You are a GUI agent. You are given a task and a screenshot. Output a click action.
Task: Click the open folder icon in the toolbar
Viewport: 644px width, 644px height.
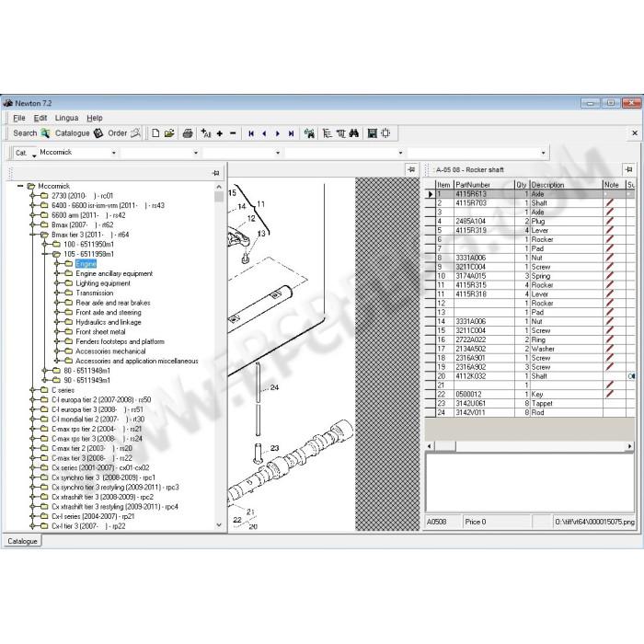169,133
